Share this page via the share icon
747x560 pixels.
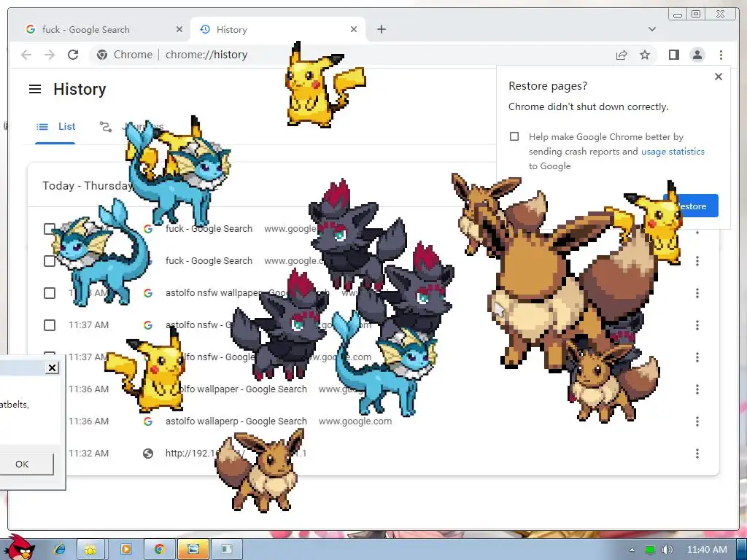[x=622, y=55]
